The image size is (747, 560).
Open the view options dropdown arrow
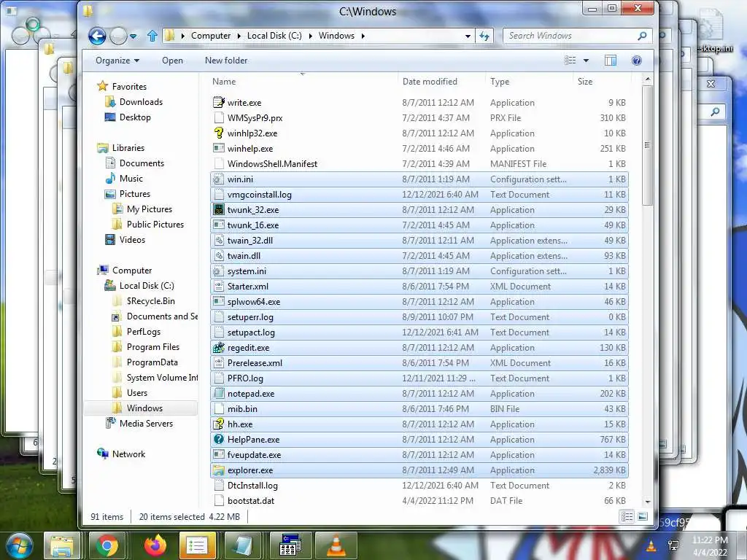point(586,61)
